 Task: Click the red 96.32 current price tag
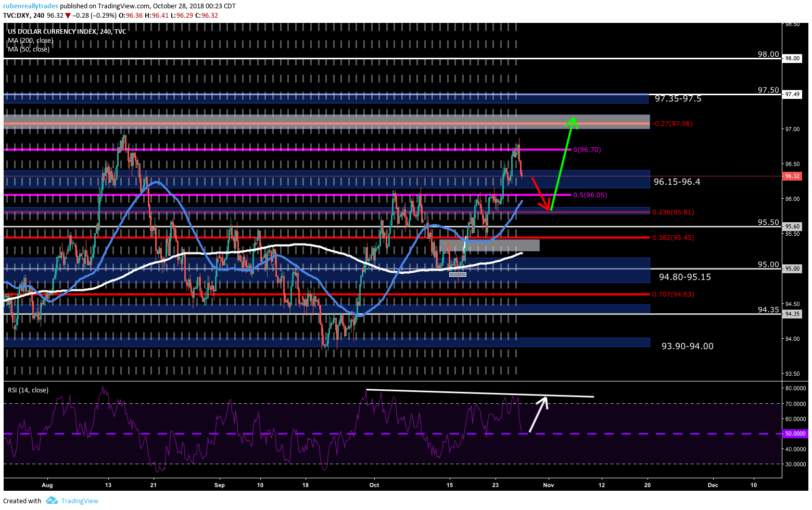pyautogui.click(x=792, y=176)
